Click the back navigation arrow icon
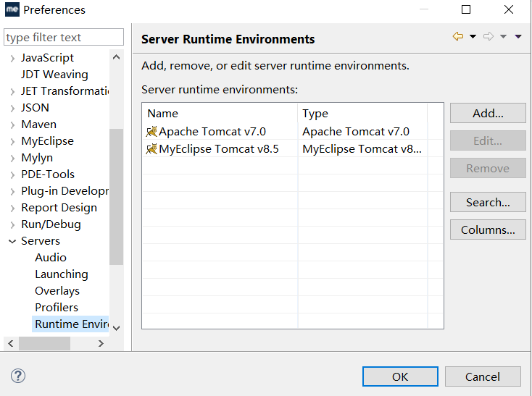The height and width of the screenshot is (396, 532). tap(458, 37)
